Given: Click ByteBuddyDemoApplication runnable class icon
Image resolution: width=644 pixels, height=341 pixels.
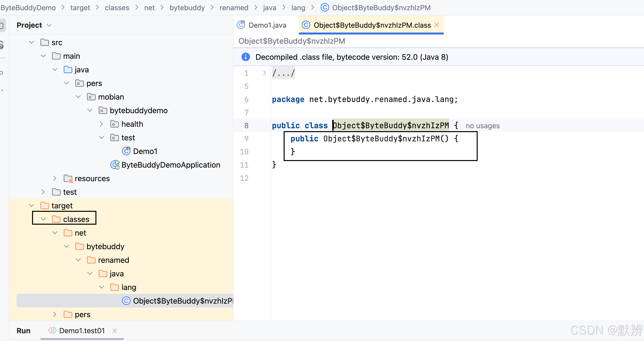Looking at the screenshot, I should [115, 165].
